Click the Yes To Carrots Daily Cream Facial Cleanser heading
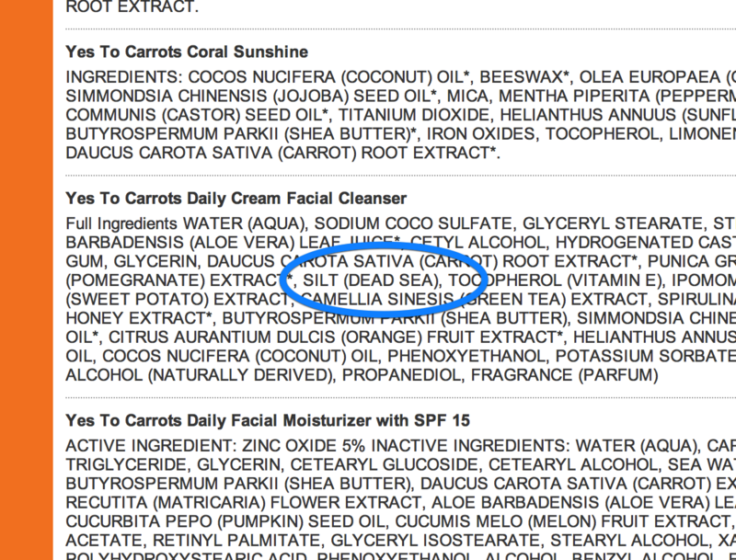Screen dimensions: 736x560 [236, 199]
